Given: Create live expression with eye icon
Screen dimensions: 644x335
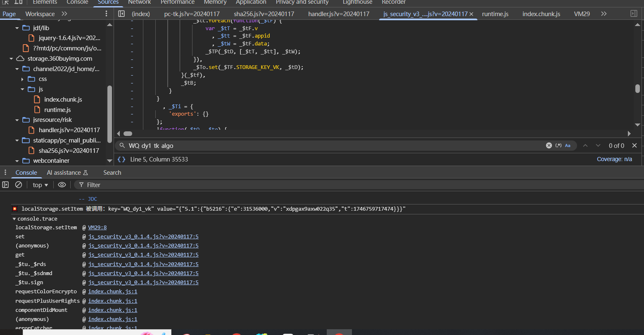Looking at the screenshot, I should 62,185.
